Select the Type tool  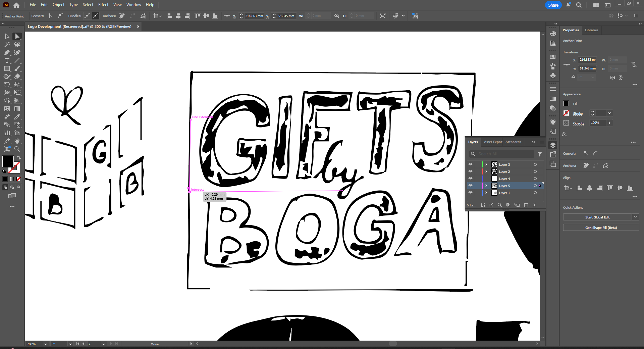7,60
